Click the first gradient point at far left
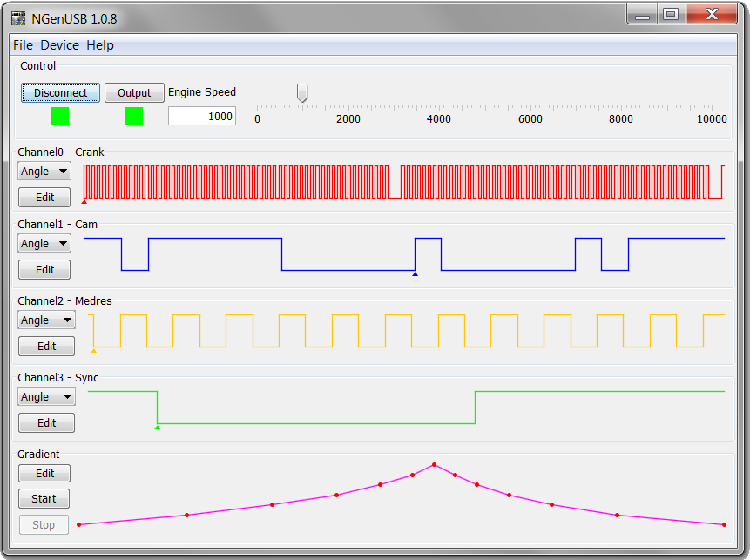 pos(79,524)
